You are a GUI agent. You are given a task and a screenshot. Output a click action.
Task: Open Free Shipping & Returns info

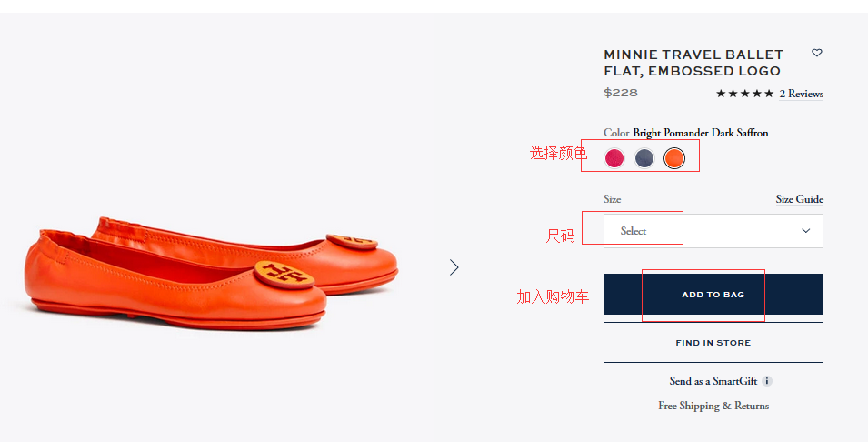click(x=713, y=406)
